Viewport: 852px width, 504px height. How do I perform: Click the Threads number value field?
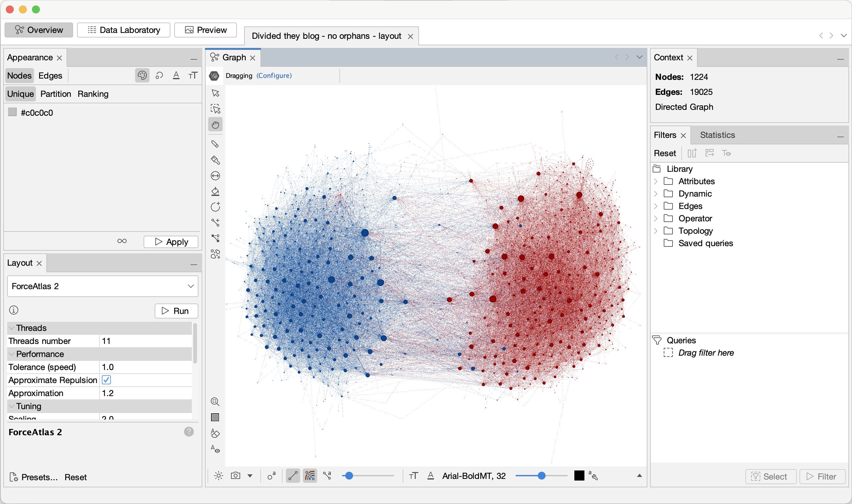point(146,341)
